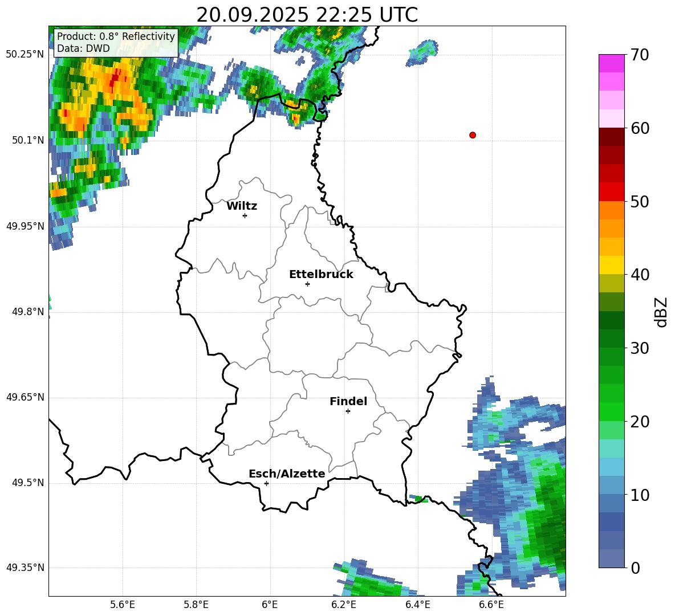This screenshot has width=675, height=616.
Task: Click the 49.65°N latitude label
Action: point(25,397)
